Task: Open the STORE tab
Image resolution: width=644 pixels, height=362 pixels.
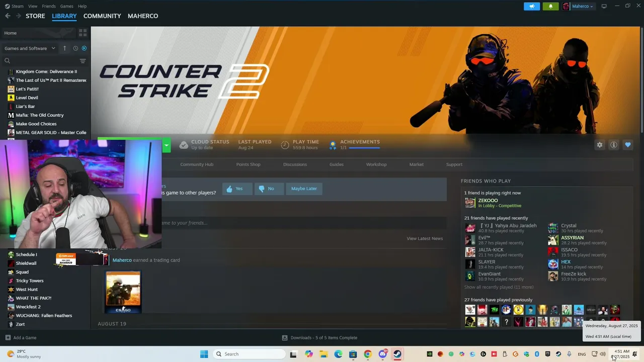Action: (x=35, y=16)
